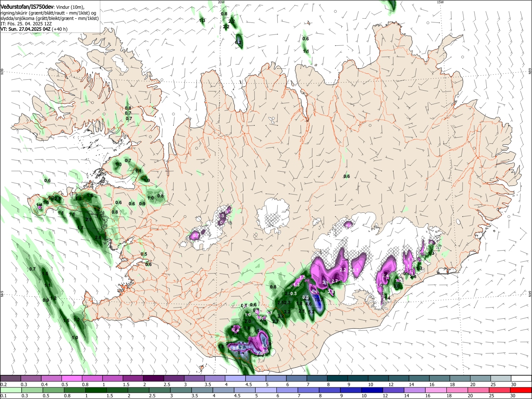Image resolution: width=532 pixels, height=399 pixels.
Task: Pick lower scale red swatch between 25 and 30
Action: pos(499,390)
